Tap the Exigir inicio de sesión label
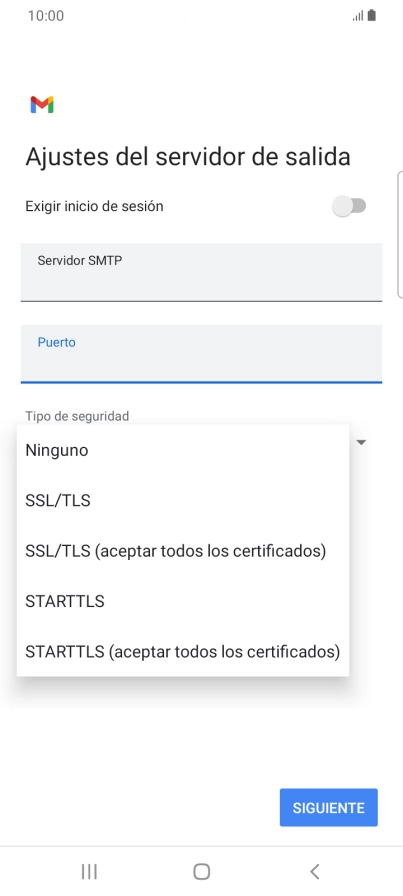The width and height of the screenshot is (403, 896). click(x=94, y=206)
